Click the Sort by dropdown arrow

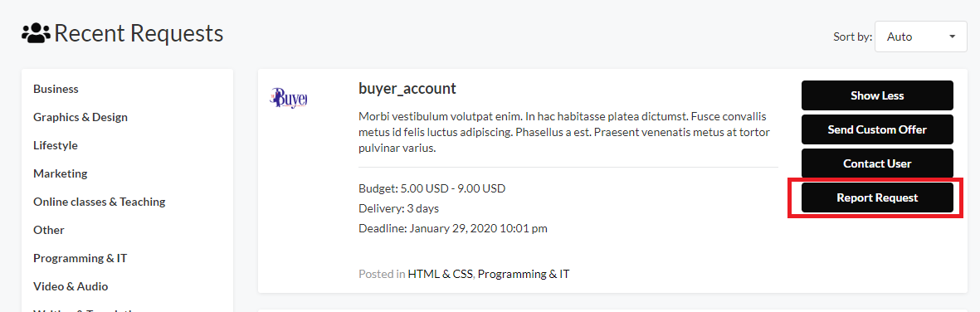(x=952, y=37)
